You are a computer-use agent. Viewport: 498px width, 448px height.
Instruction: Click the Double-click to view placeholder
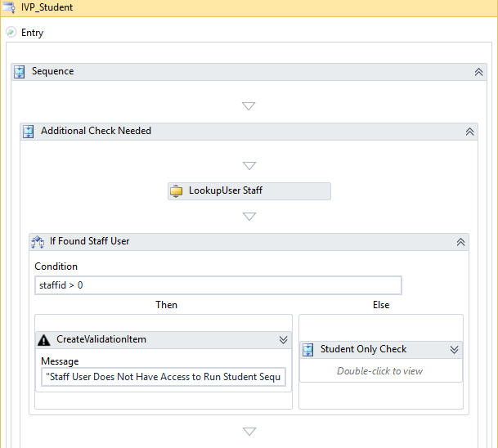coord(380,371)
